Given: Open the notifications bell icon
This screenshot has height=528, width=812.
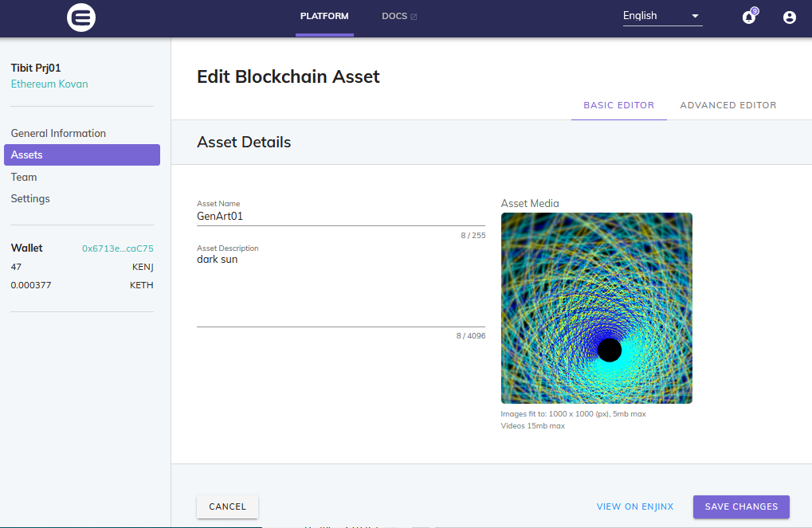Looking at the screenshot, I should (748, 17).
